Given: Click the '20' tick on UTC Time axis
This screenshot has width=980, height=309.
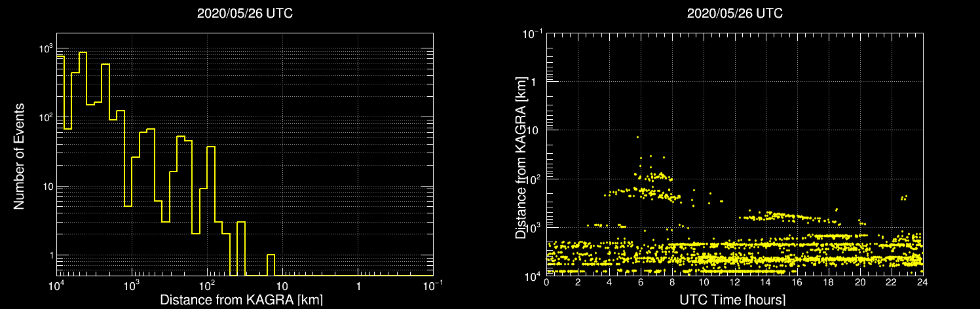Looking at the screenshot, I should pyautogui.click(x=860, y=282).
